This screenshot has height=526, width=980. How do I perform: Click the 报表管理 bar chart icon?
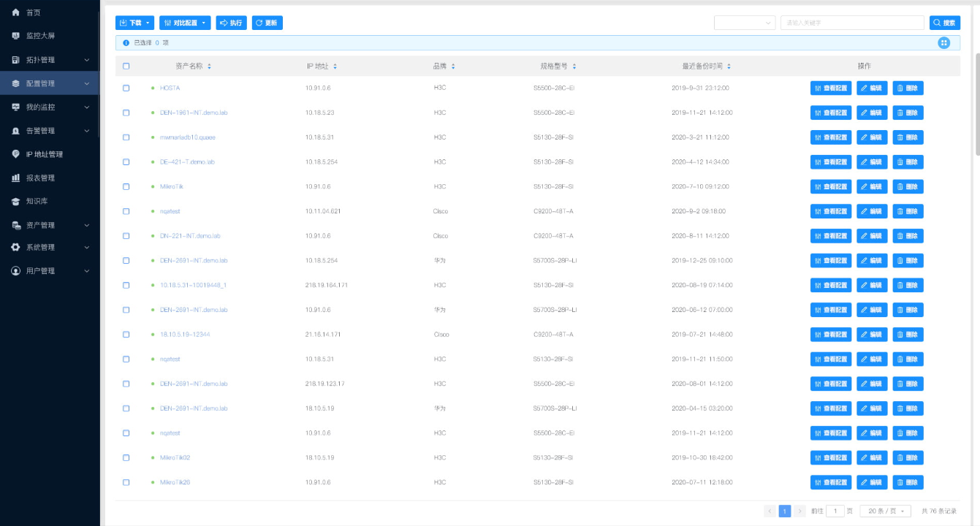[16, 178]
